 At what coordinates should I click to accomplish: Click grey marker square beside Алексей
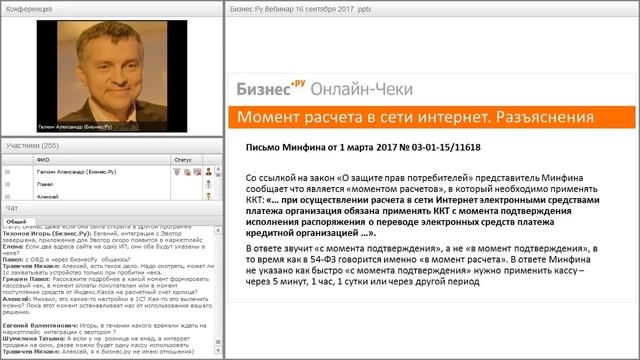(x=7, y=197)
